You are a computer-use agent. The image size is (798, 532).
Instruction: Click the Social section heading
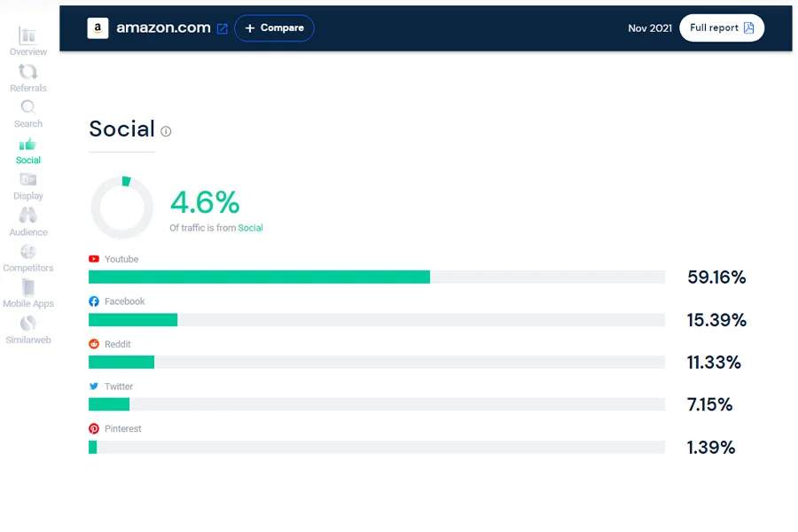[121, 129]
